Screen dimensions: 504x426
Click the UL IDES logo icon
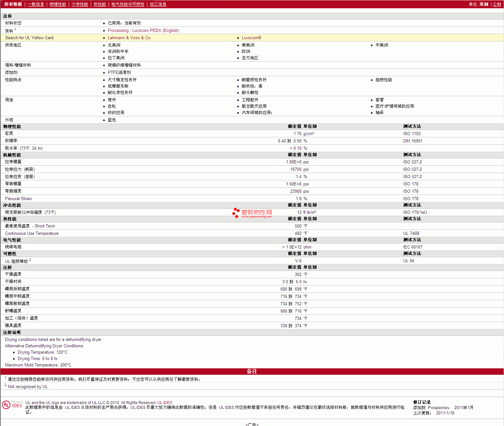click(x=12, y=405)
